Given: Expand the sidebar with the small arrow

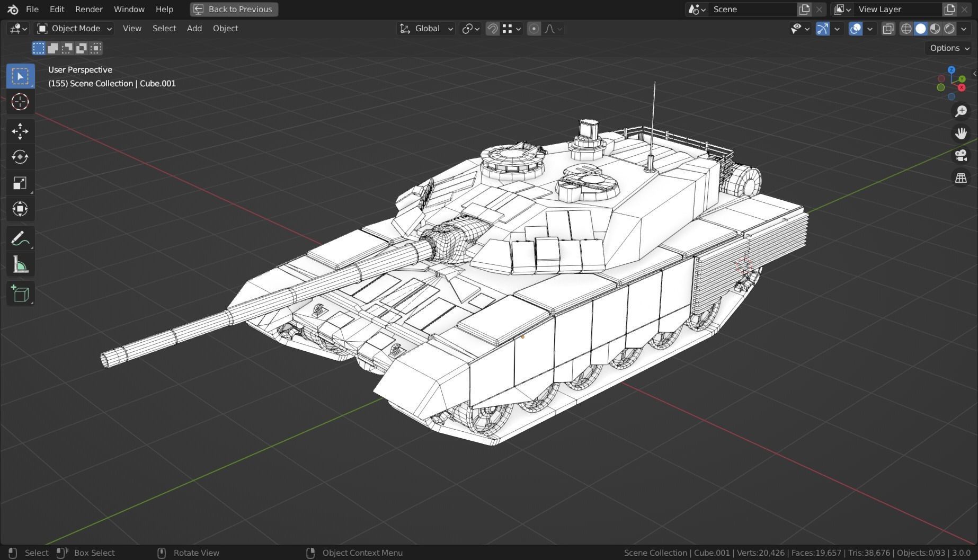Looking at the screenshot, I should tap(974, 74).
